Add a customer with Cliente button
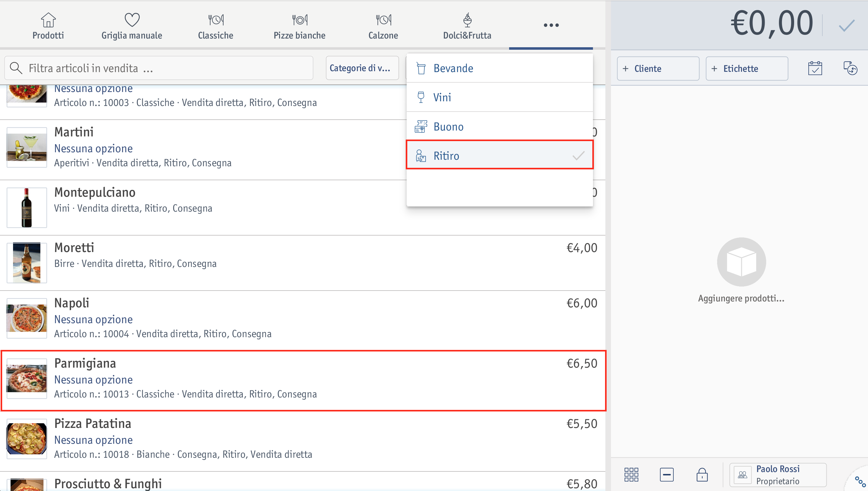Image resolution: width=868 pixels, height=491 pixels. click(658, 68)
